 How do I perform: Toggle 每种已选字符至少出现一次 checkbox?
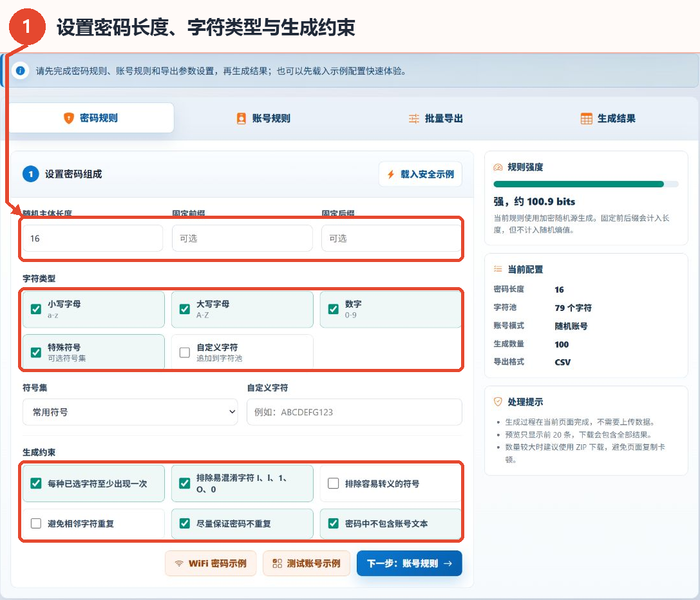(x=35, y=483)
